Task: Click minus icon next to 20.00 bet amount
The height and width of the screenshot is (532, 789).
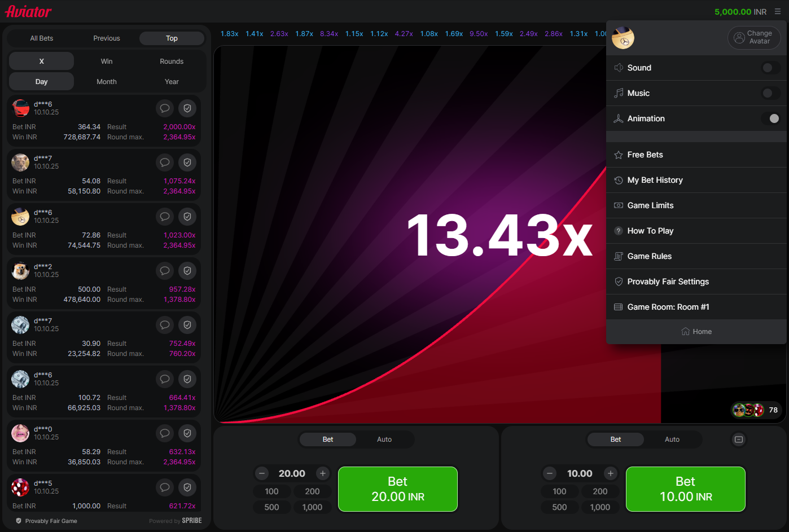Action: pyautogui.click(x=262, y=473)
